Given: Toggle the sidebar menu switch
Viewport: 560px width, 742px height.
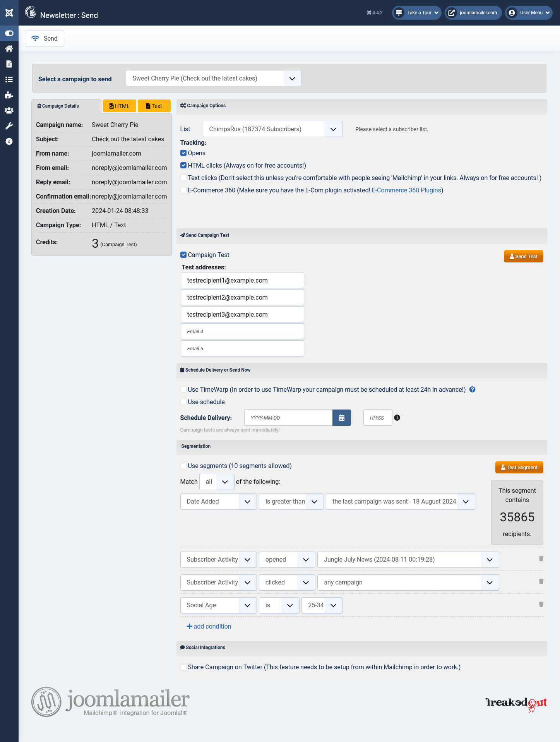Looking at the screenshot, I should [9, 33].
